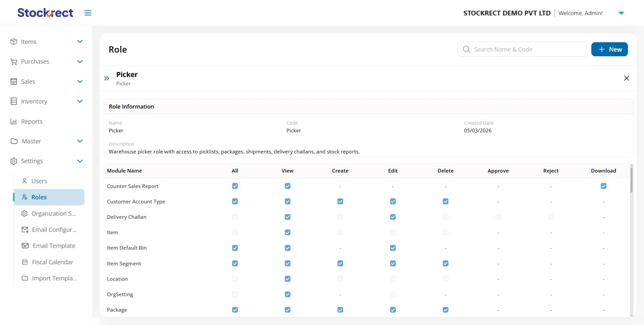This screenshot has height=325, width=644.
Task: Toggle Edit checkbox for Delivery Challan
Action: pos(393,217)
